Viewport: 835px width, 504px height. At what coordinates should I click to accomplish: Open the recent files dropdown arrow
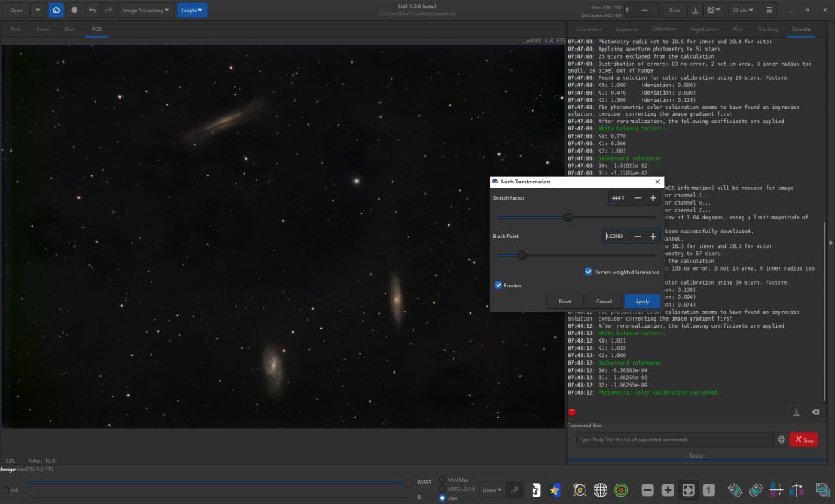38,10
